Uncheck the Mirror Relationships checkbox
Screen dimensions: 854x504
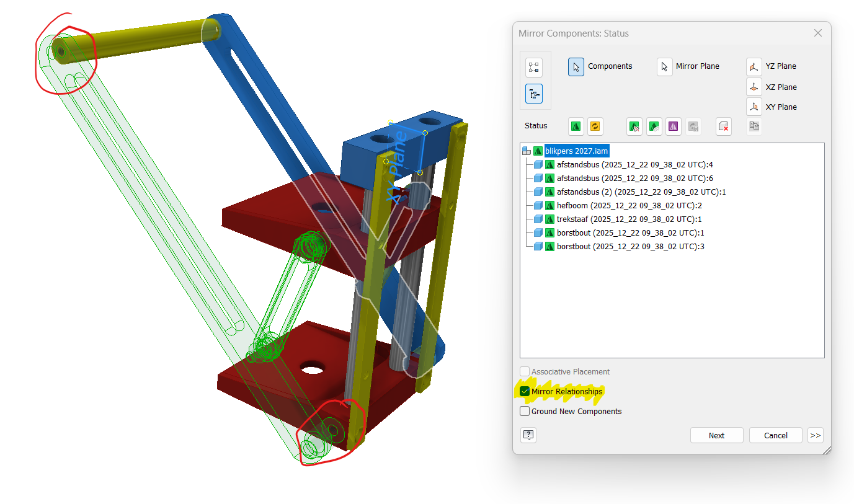(x=525, y=392)
